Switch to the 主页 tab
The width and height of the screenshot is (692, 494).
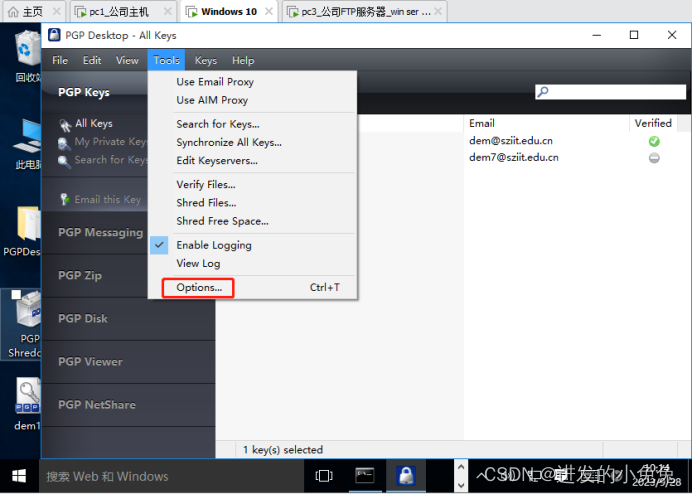(32, 12)
